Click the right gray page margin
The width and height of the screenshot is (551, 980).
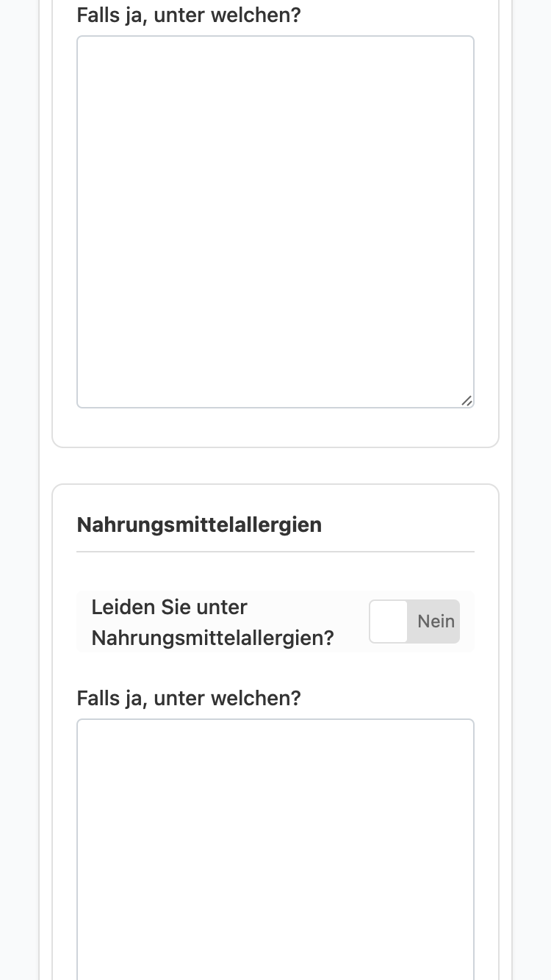click(x=532, y=490)
